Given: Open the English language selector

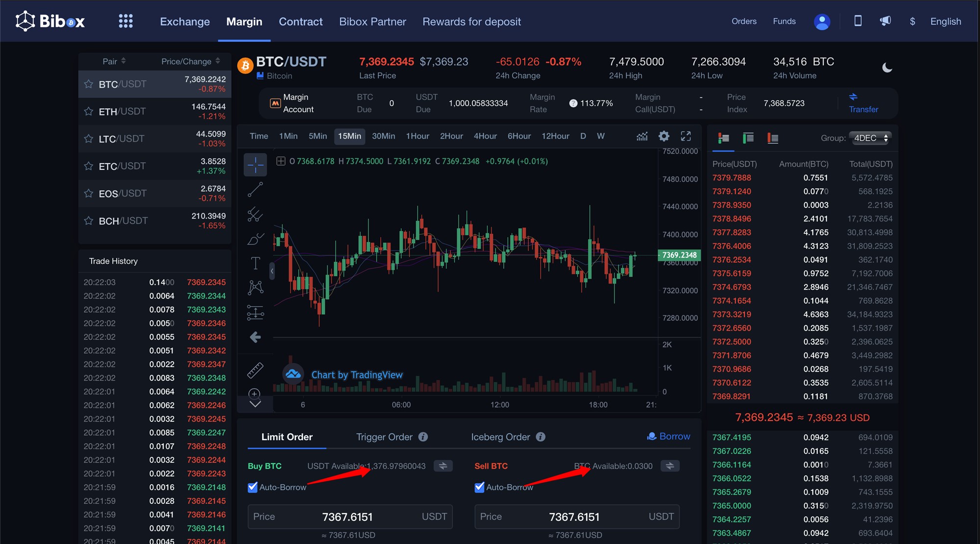Looking at the screenshot, I should coord(945,22).
